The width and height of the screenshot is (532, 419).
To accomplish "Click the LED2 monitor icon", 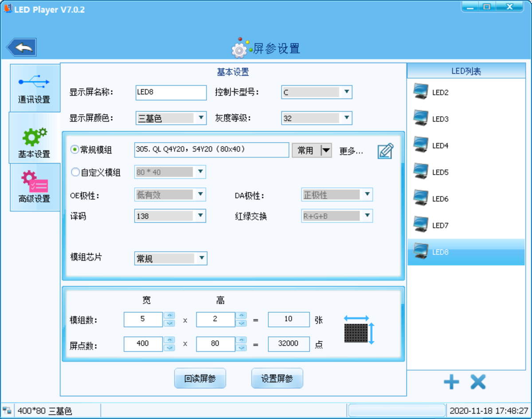I will pyautogui.click(x=420, y=91).
